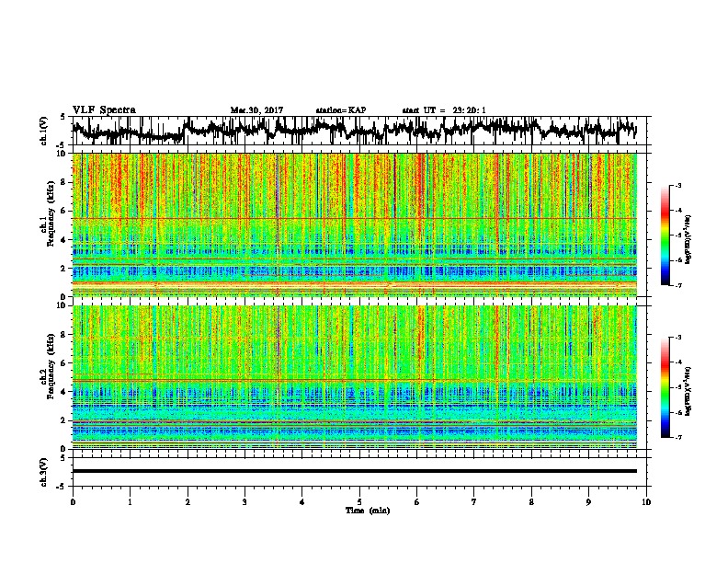Click the "-5" tick on ch.3(V) axis
728x563 pixels.
click(62, 487)
